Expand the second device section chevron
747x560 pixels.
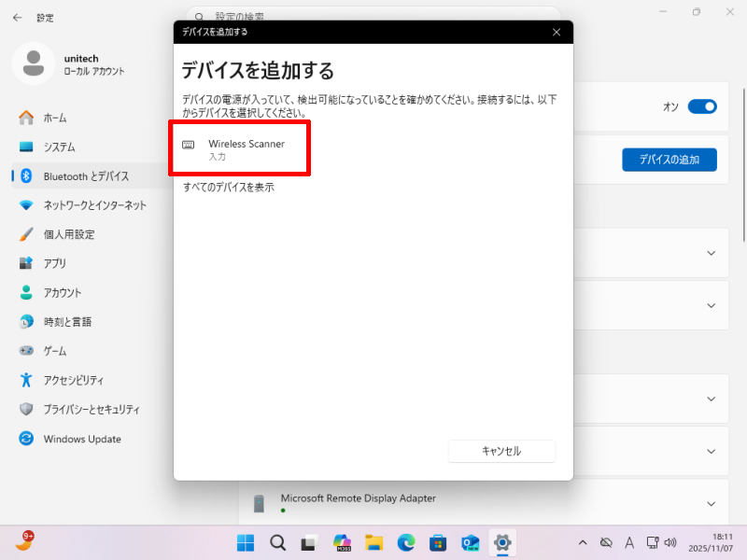[x=712, y=305]
